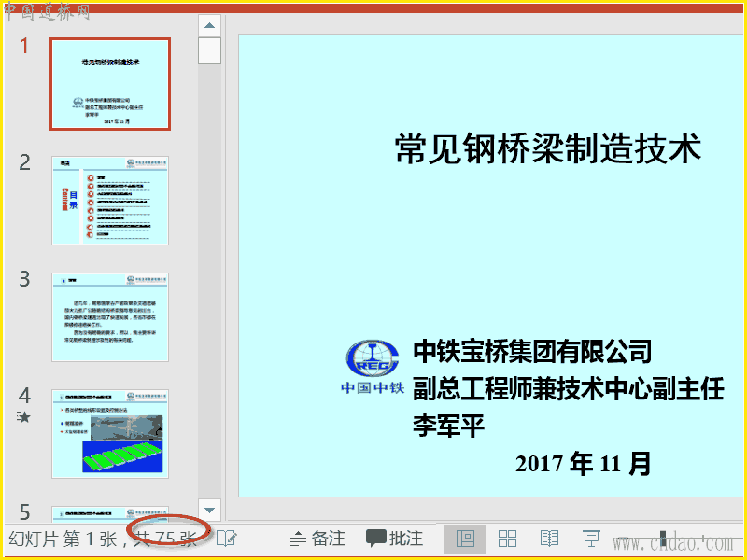The width and height of the screenshot is (747, 560).
Task: Toggle the 备注 notes pane
Action: 317,539
